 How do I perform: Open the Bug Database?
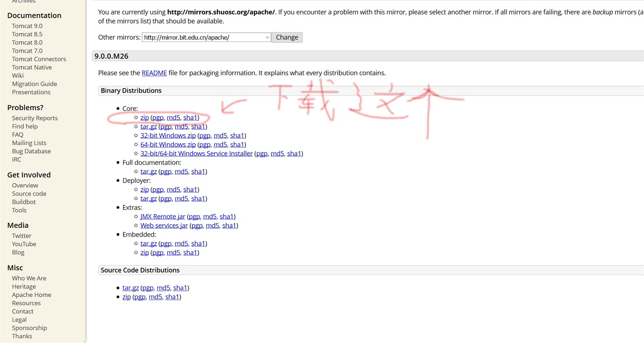tap(31, 151)
